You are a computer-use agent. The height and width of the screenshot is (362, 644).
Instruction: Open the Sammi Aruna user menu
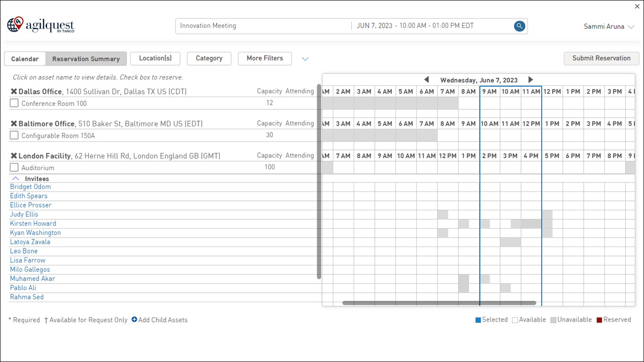609,27
